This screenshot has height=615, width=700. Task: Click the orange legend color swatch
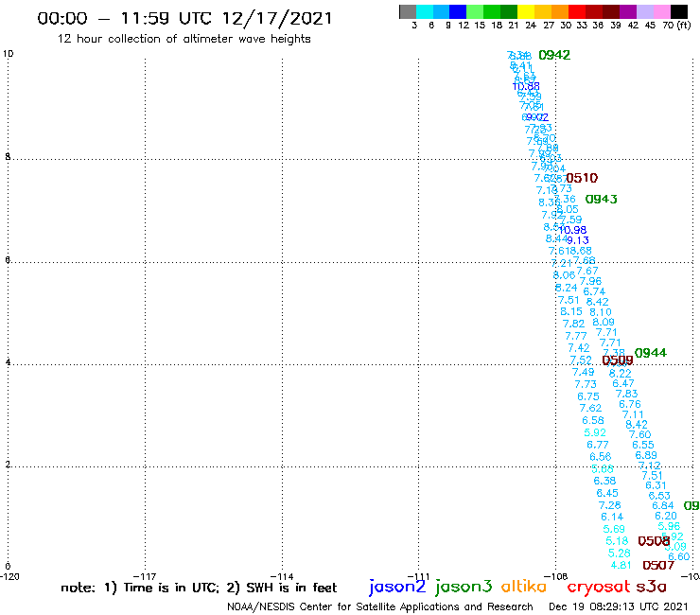(x=559, y=11)
